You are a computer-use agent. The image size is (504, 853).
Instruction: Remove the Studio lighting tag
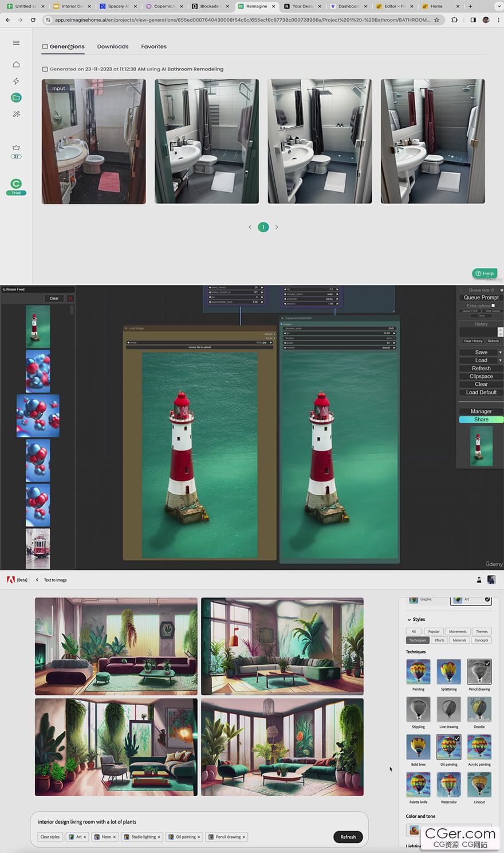pos(159,837)
